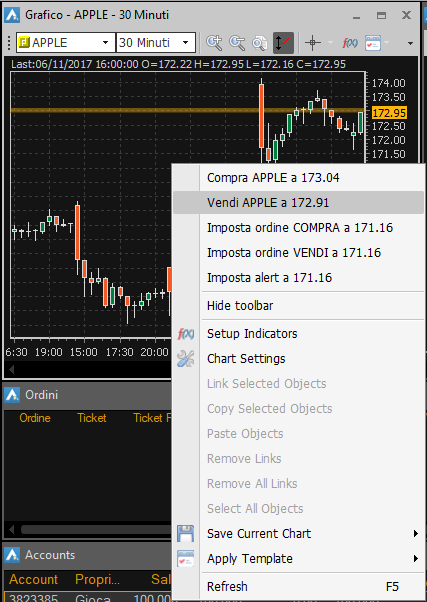427x602 pixels.
Task: Click the f(x) icon beside Setup Indicators
Action: coord(185,334)
